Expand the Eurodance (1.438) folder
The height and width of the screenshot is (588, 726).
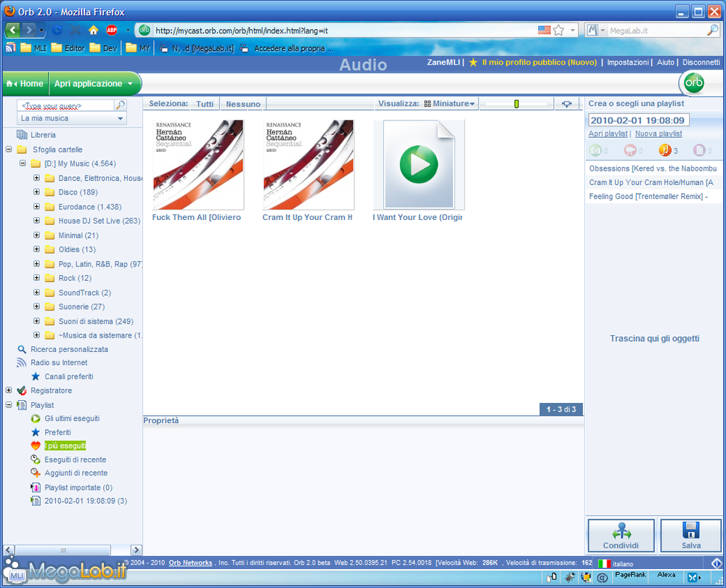tap(36, 206)
